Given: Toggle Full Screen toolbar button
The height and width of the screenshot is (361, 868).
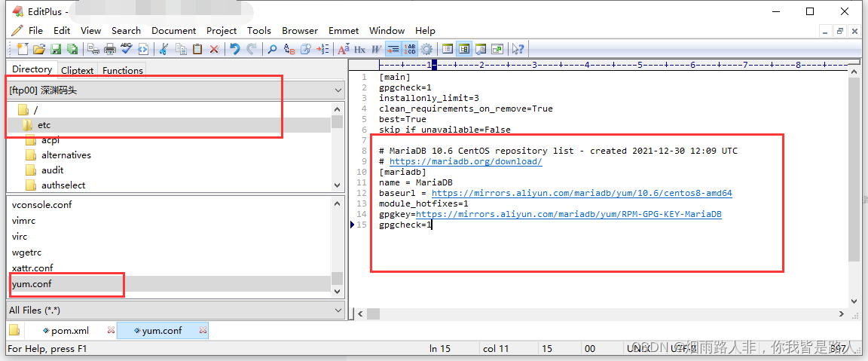Looking at the screenshot, I should tap(497, 49).
